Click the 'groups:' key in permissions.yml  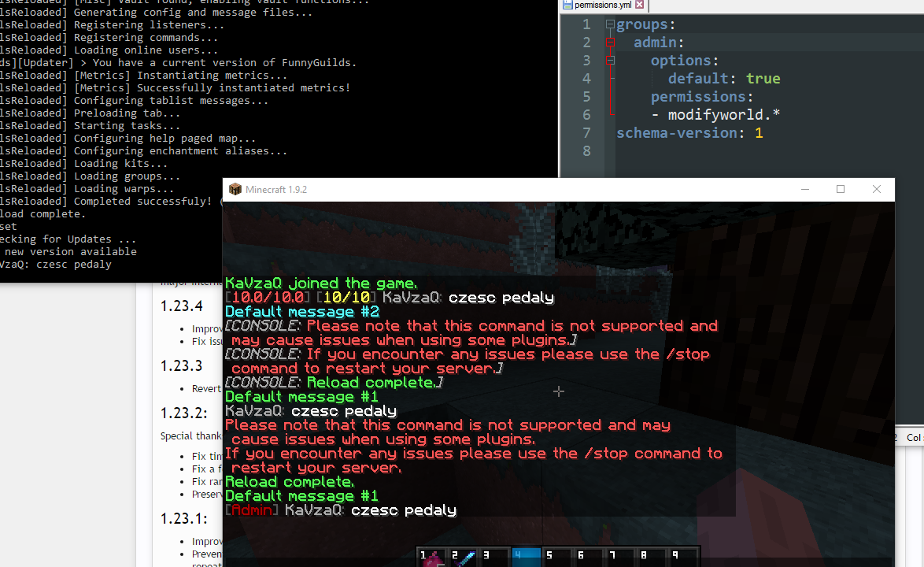[x=646, y=24]
